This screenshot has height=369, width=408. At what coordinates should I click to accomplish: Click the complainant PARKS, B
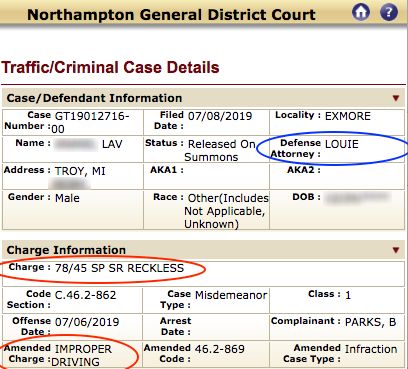[370, 322]
